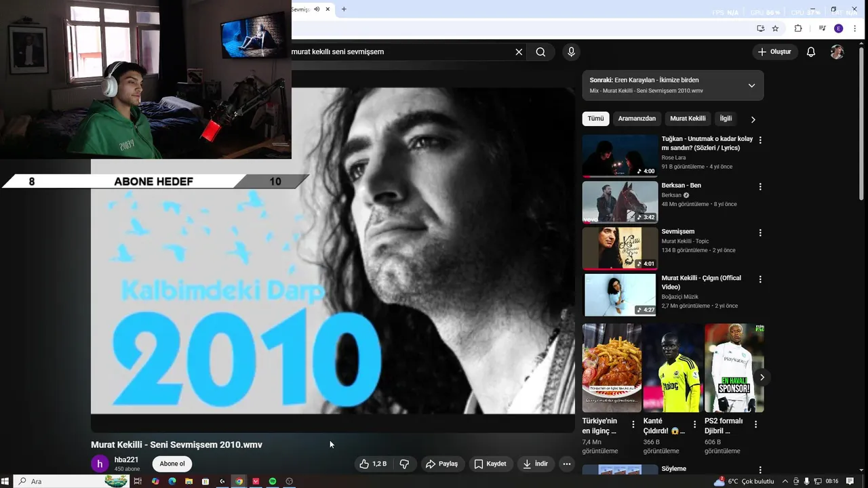Open Spotify from the taskbar
868x488 pixels.
273,481
